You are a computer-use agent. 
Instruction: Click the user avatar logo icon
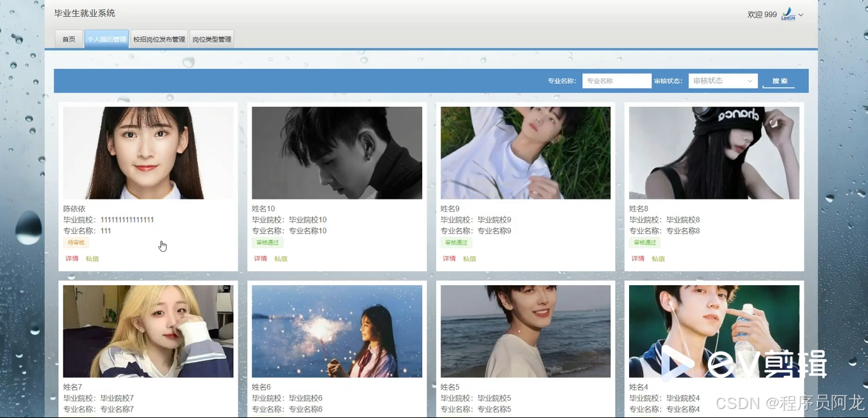click(x=788, y=14)
